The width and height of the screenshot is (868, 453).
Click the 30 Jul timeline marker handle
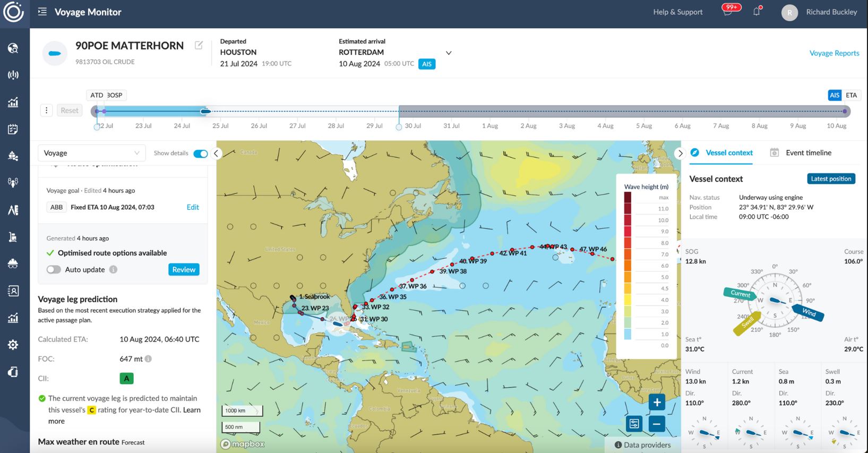click(x=399, y=127)
